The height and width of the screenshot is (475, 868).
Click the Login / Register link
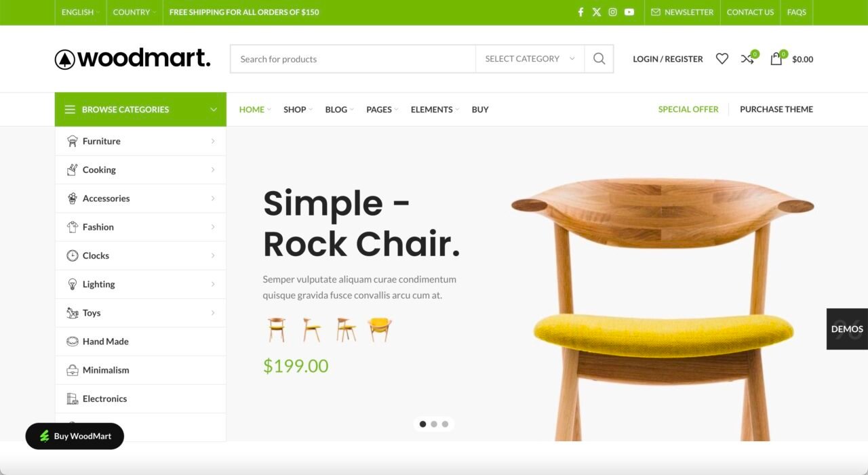point(668,59)
